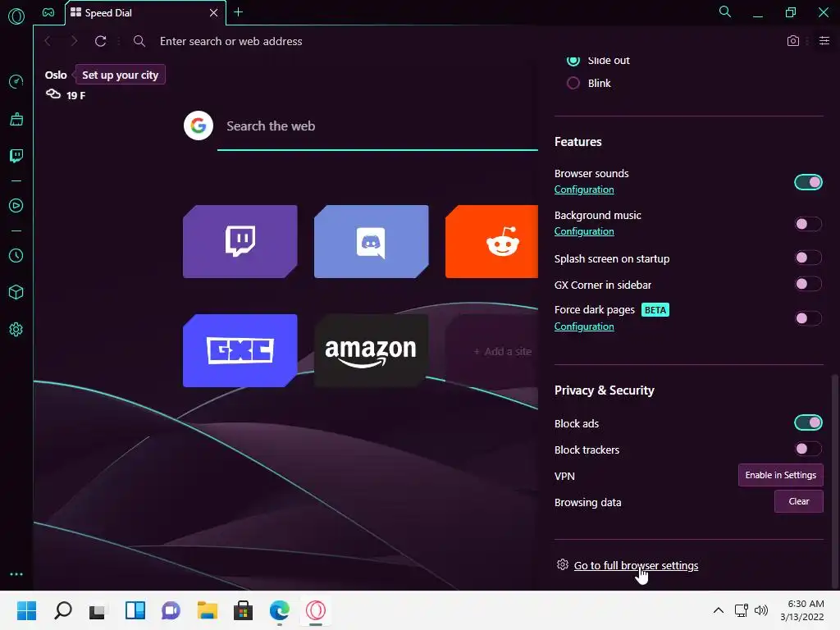
Task: Clear browsing data with Clear button
Action: 799,501
